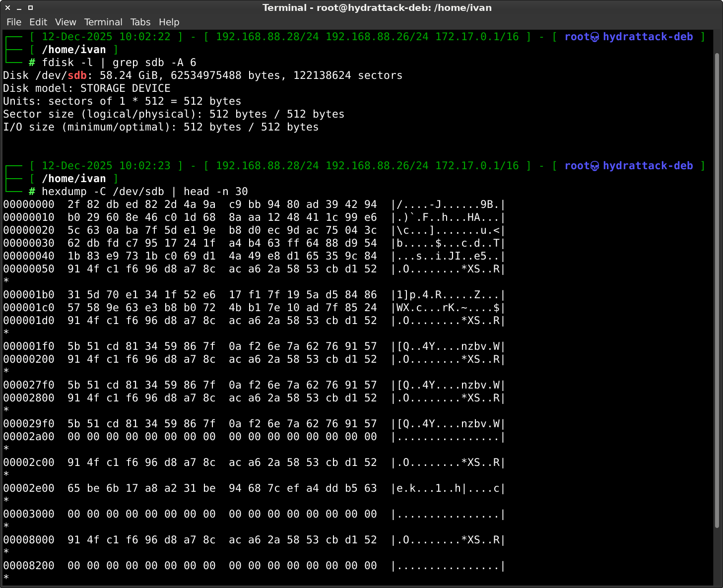The width and height of the screenshot is (723, 588).
Task: Click the hexdump offset '00002a00'
Action: pos(29,437)
